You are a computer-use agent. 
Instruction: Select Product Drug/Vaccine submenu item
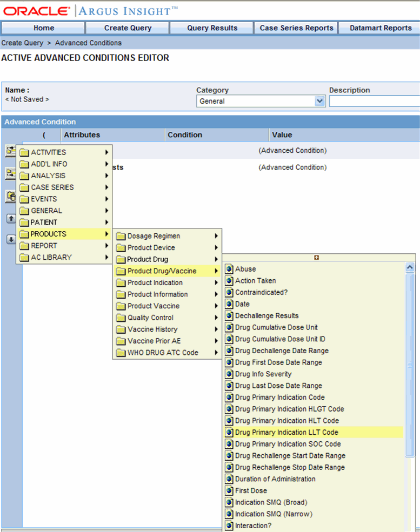click(x=167, y=271)
